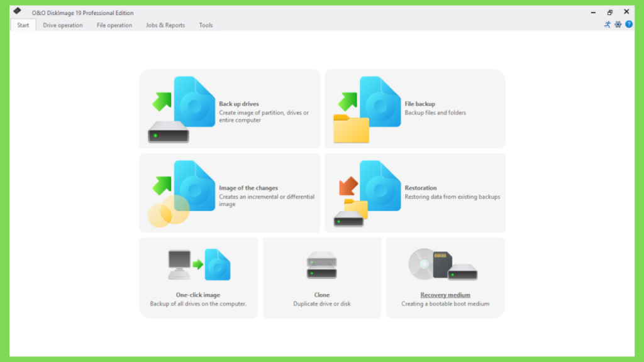Restore down the DiskImage window
The width and height of the screenshot is (644, 362).
pos(610,13)
